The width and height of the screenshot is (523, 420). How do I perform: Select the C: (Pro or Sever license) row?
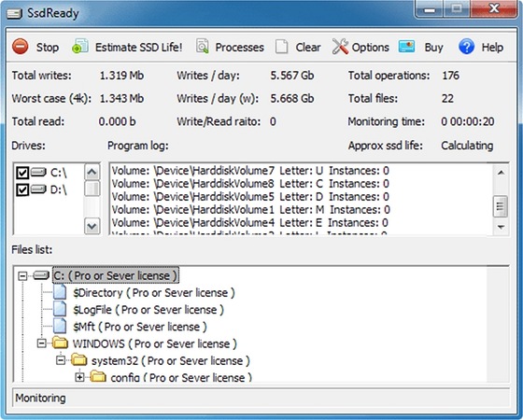[116, 275]
